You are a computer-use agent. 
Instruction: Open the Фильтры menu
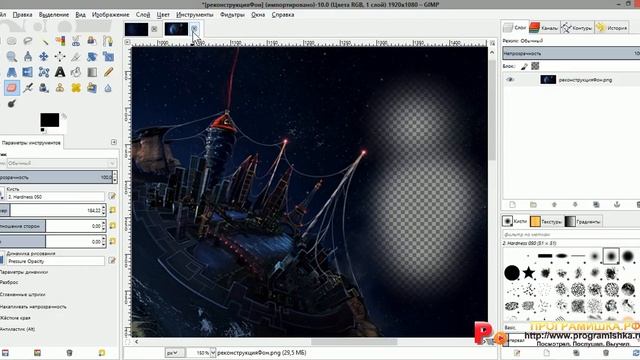232,15
